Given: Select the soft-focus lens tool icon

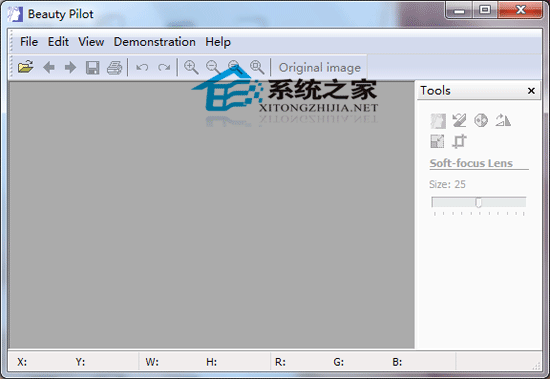Looking at the screenshot, I should point(438,121).
